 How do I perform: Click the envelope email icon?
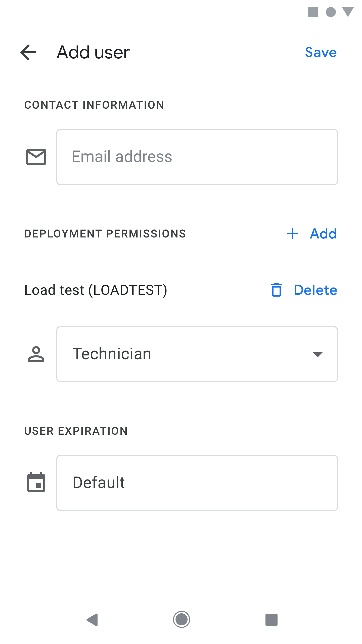36,157
